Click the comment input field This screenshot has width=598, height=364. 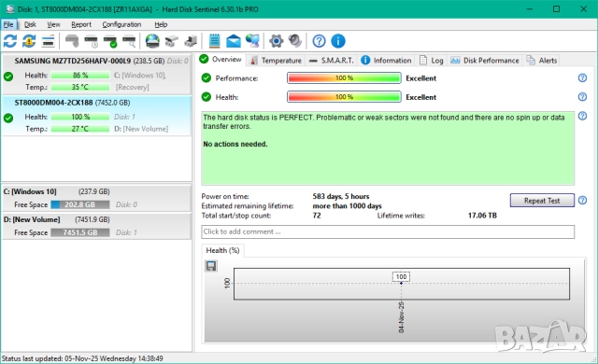388,231
